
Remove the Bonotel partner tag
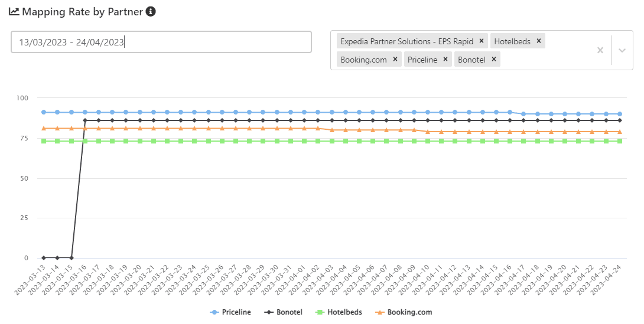(493, 60)
